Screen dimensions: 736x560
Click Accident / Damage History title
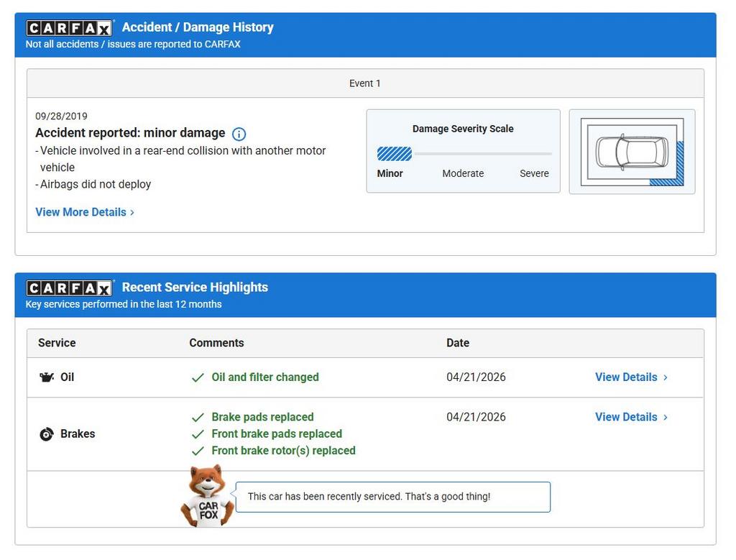[x=198, y=27]
